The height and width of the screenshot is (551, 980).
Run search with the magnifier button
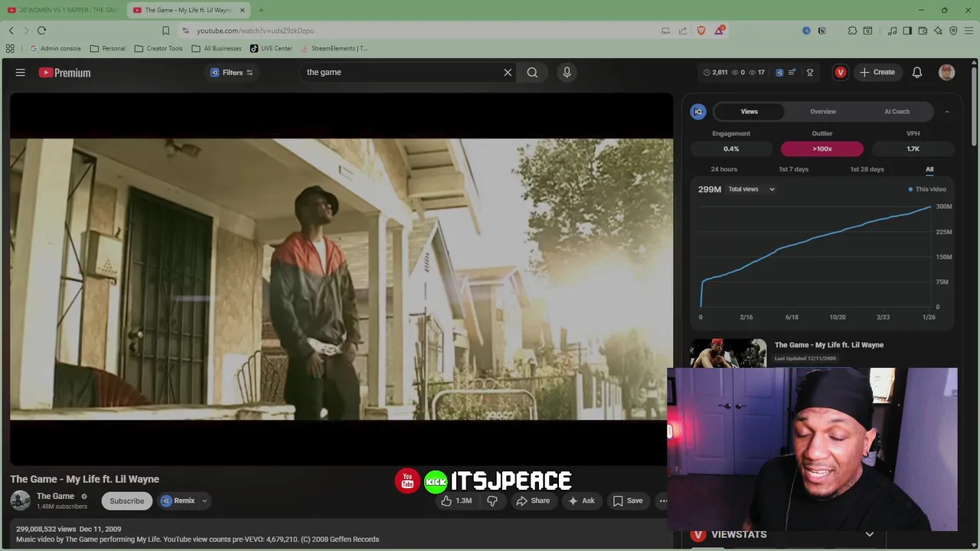532,73
